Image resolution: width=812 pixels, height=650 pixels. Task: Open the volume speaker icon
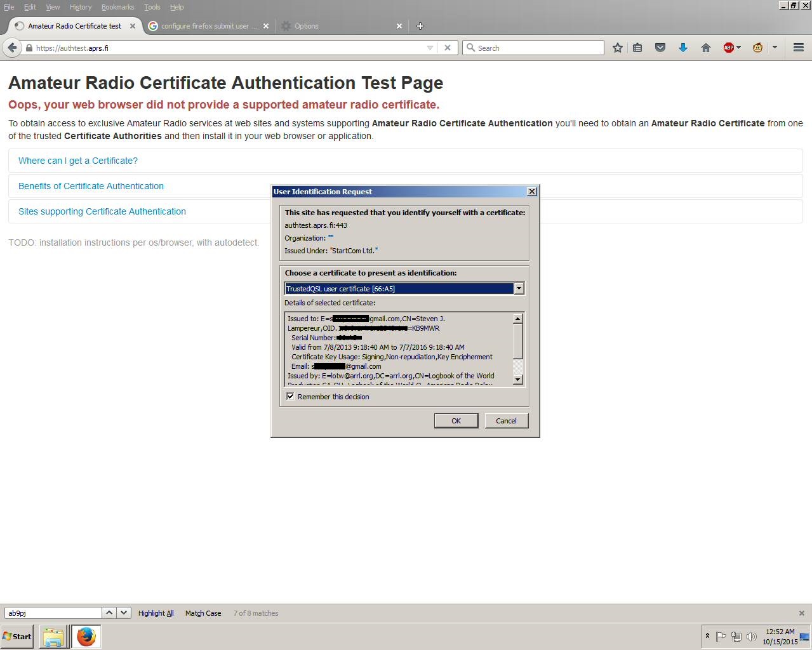752,637
